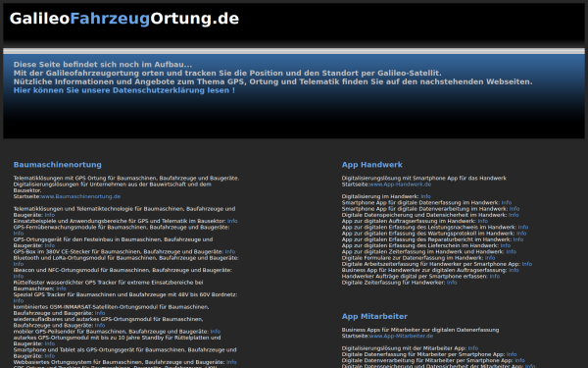
Task: Open Info for GPS-Fernüberwachungsmodule
Action: [19, 234]
